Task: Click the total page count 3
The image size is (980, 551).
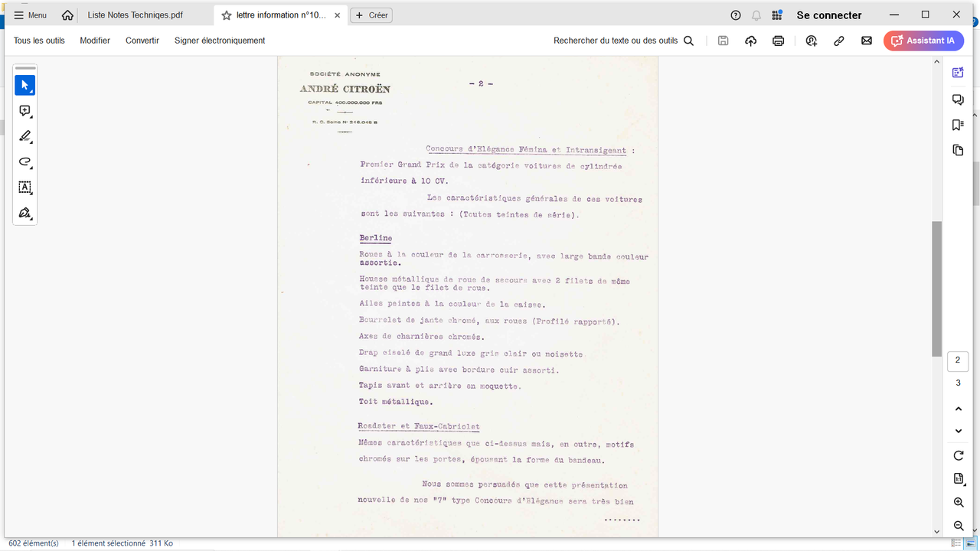Action: click(958, 383)
